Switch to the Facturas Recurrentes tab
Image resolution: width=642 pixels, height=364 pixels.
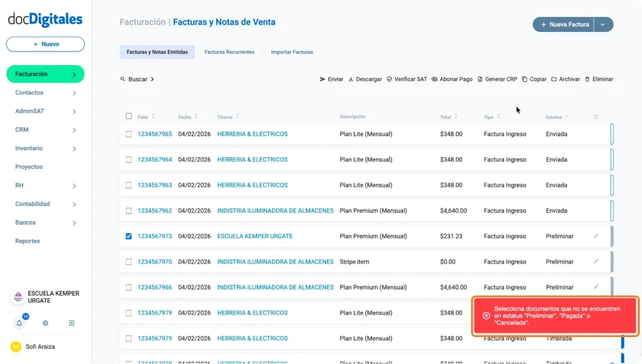229,52
